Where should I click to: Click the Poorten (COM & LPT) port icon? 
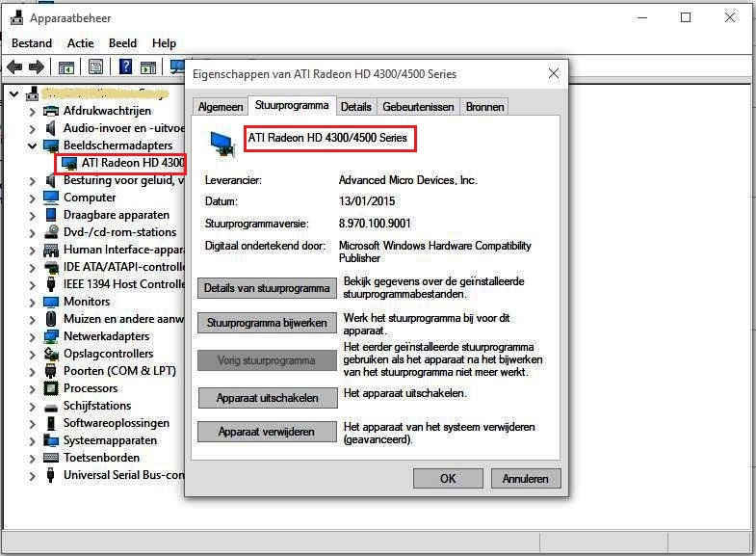tap(51, 371)
